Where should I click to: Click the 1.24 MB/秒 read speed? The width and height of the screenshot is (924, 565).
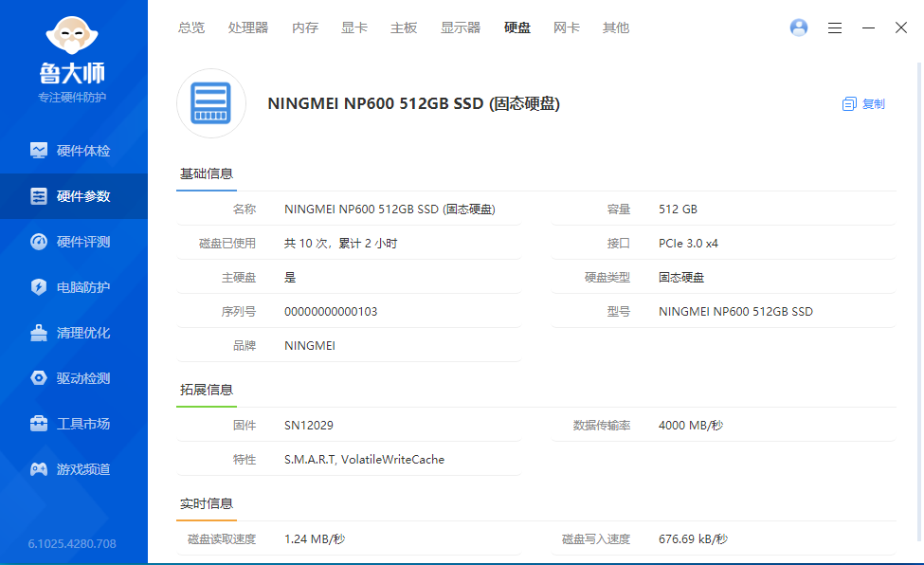(315, 539)
